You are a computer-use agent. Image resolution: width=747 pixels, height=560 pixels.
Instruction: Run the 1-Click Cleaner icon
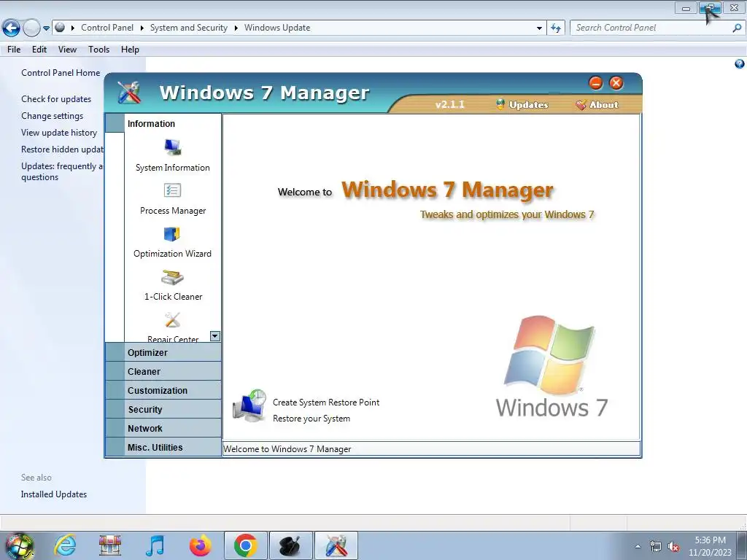(x=172, y=277)
